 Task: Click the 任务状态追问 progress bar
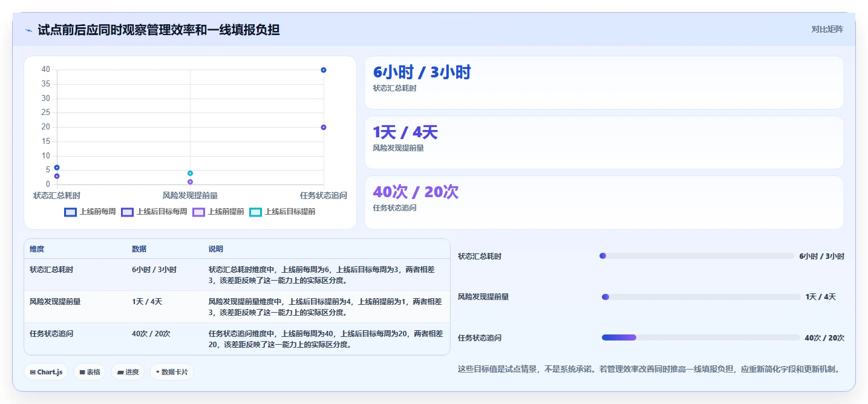click(700, 337)
